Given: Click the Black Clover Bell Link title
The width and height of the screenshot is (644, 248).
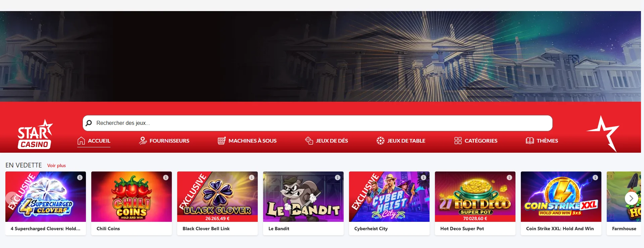Looking at the screenshot, I should click(206, 229).
